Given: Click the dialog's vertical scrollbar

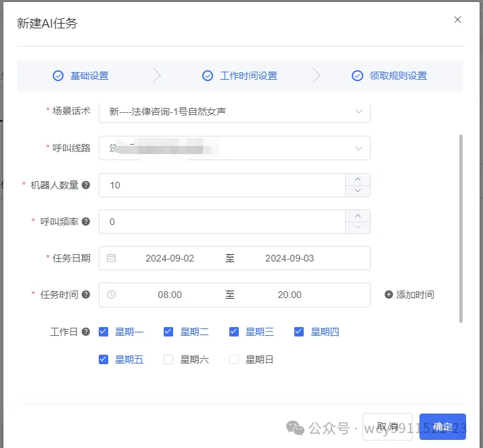Looking at the screenshot, I should pos(461,228).
